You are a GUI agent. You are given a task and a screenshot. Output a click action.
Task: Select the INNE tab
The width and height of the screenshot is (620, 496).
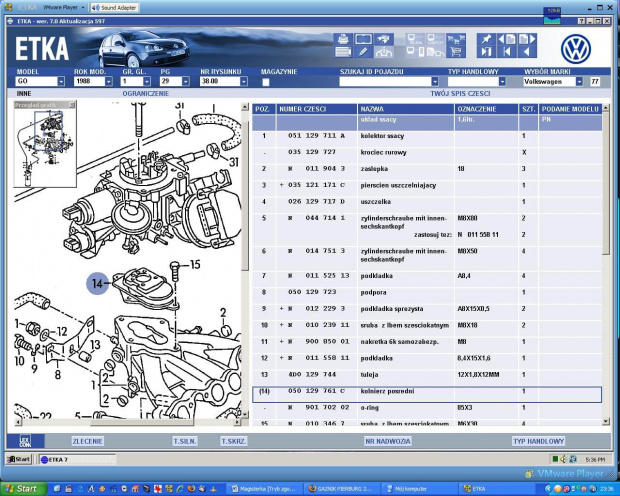[24, 94]
